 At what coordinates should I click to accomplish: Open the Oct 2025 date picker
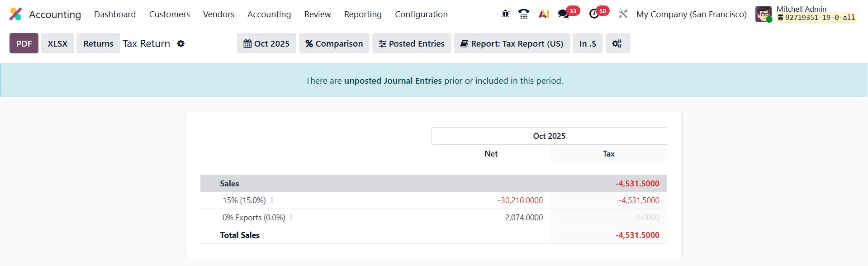coord(266,43)
